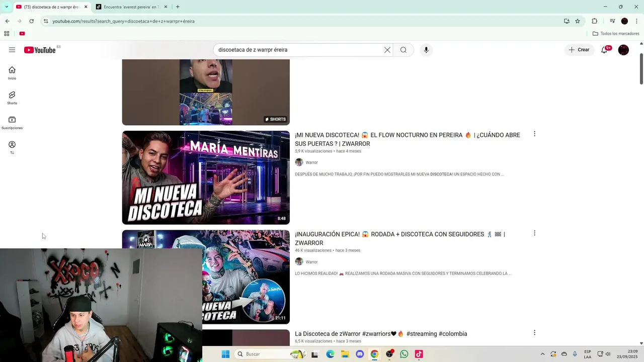The image size is (644, 362).
Task: Click the browser Back arrow
Action: [7, 21]
